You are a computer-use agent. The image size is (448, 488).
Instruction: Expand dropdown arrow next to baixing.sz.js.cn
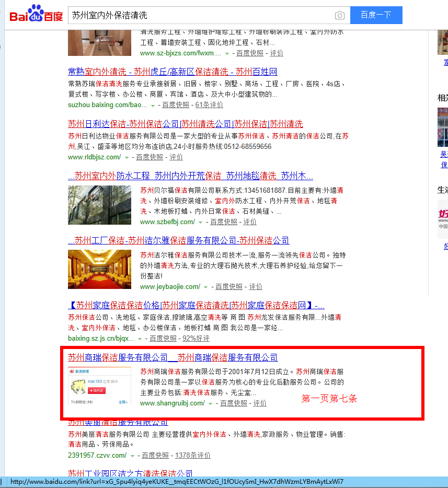click(140, 339)
